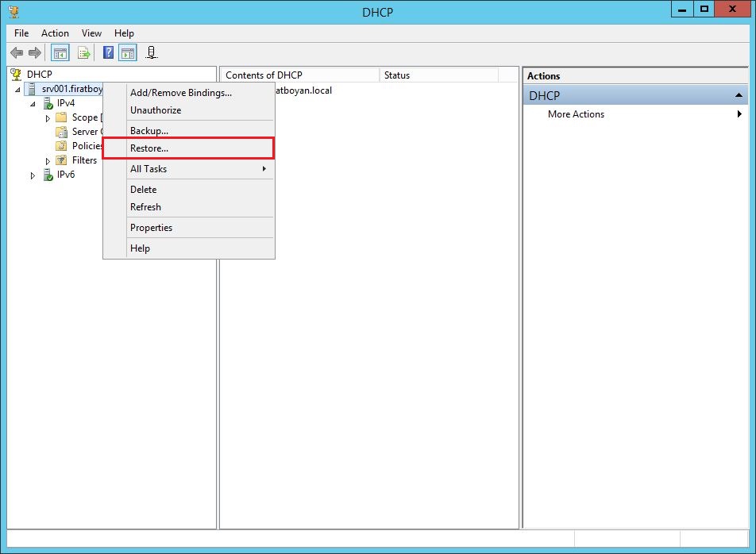
Task: Open the blue Help toolbar icon
Action: [109, 52]
